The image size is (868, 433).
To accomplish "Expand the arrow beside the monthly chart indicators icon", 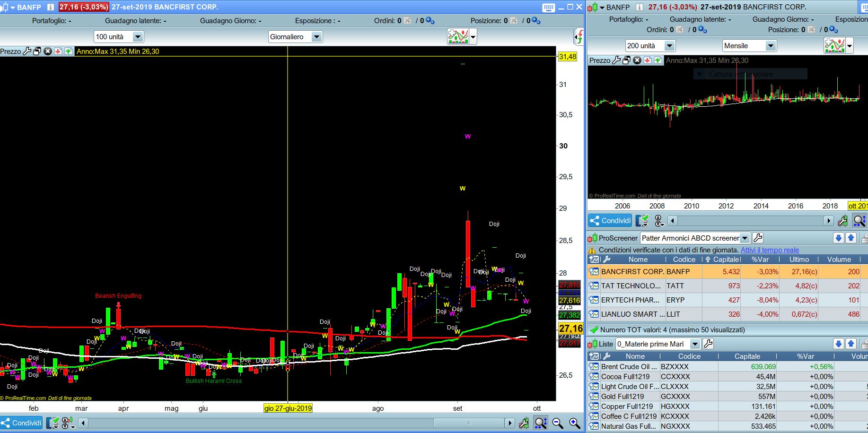I will (850, 46).
